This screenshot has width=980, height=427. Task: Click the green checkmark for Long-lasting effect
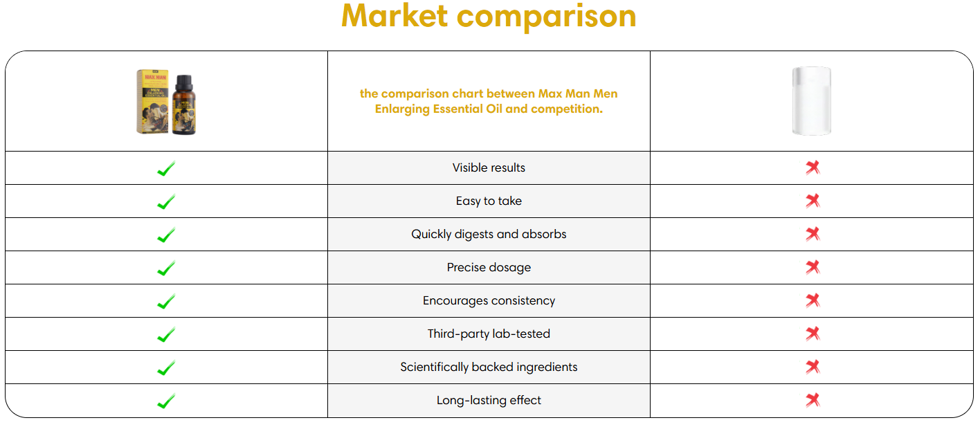tap(166, 401)
